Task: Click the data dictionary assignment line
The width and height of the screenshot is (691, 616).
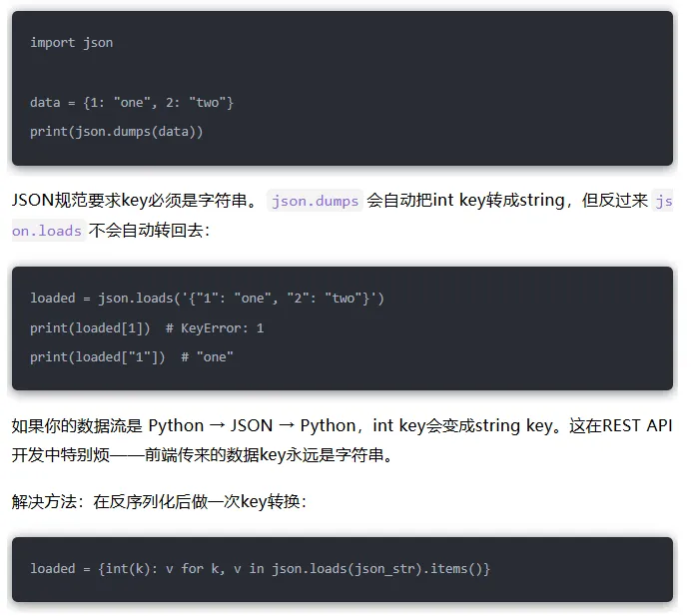Action: click(132, 103)
